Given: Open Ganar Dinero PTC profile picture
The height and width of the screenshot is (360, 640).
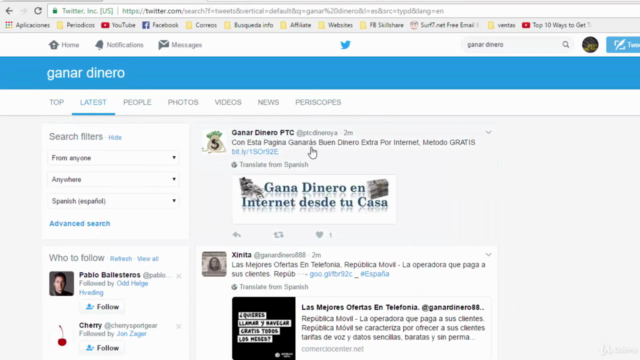Looking at the screenshot, I should pos(214,142).
